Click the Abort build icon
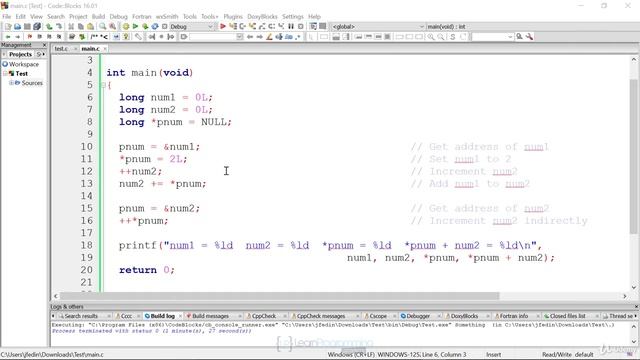640x360 pixels. [164, 27]
